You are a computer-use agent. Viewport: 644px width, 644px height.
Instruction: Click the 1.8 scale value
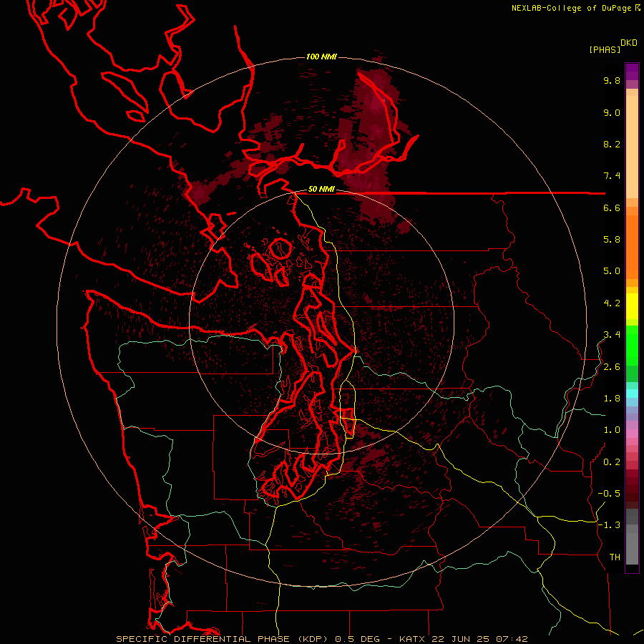(x=612, y=399)
